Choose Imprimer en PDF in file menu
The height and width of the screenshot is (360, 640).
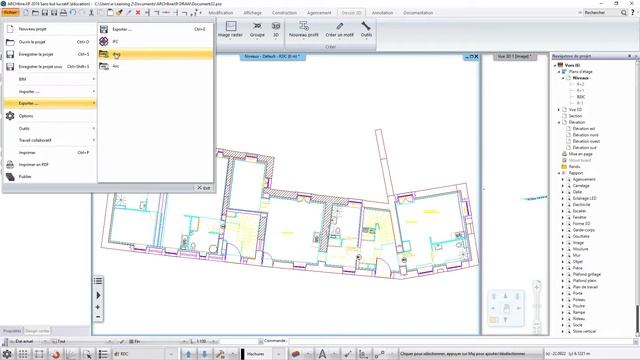tap(51, 164)
